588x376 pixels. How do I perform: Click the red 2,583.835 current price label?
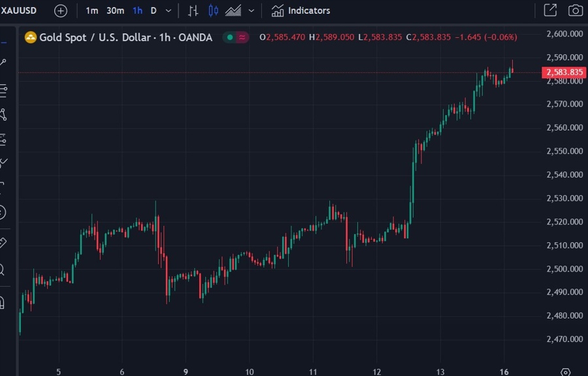tap(564, 72)
